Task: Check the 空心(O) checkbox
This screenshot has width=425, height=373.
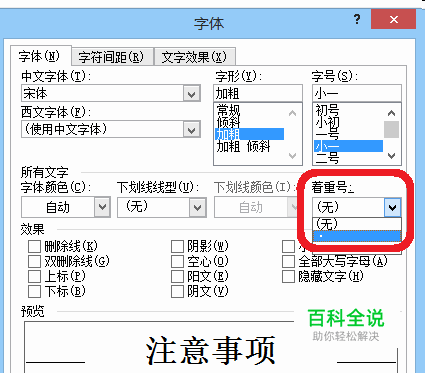Action: 177,261
